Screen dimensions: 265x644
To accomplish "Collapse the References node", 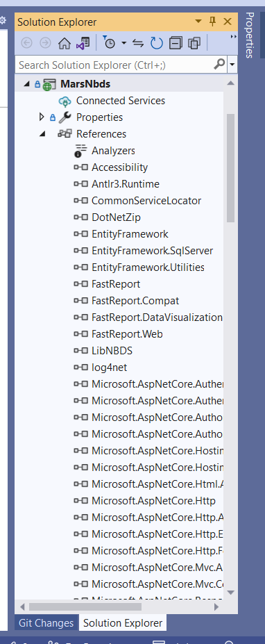I will (42, 134).
